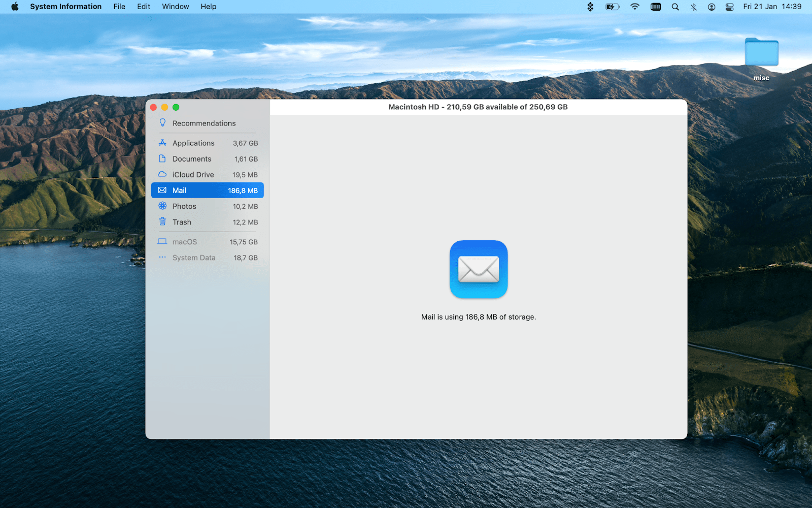Image resolution: width=812 pixels, height=508 pixels.
Task: Open the Edit menu
Action: coord(144,7)
